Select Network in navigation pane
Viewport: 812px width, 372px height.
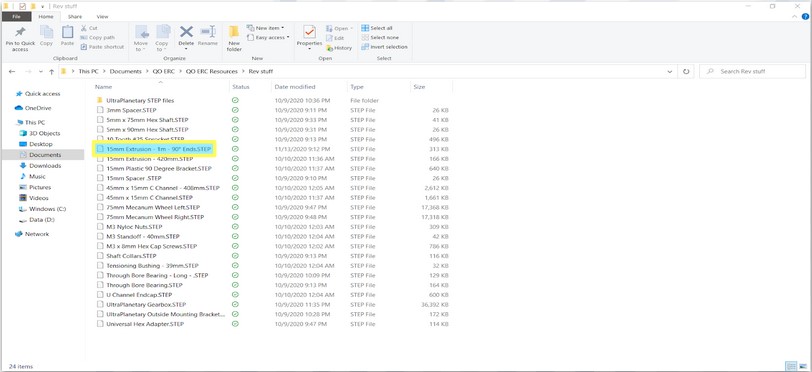click(x=32, y=234)
